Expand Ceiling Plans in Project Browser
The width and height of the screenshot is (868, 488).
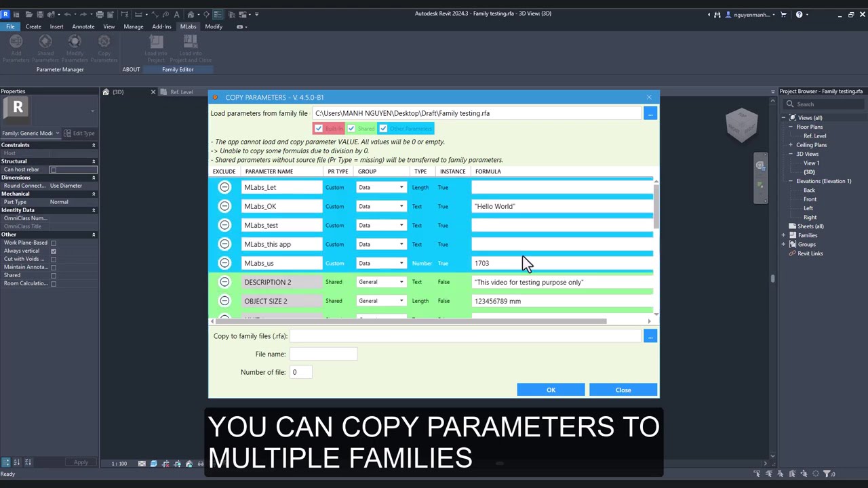[790, 145]
